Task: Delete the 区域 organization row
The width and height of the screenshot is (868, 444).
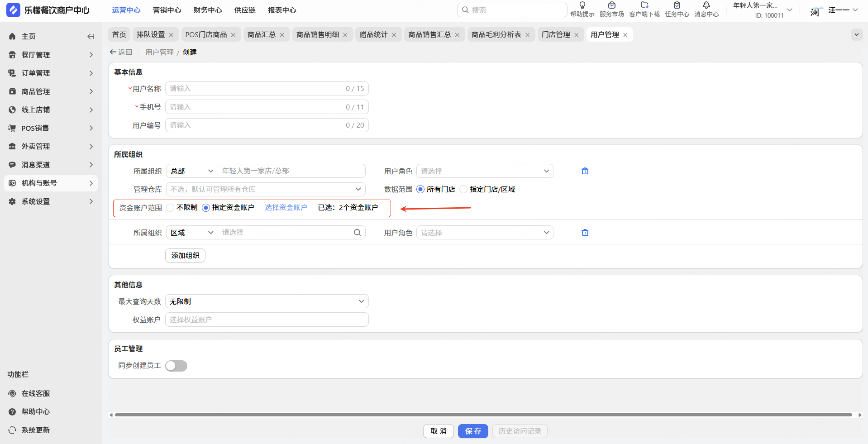Action: coord(585,233)
